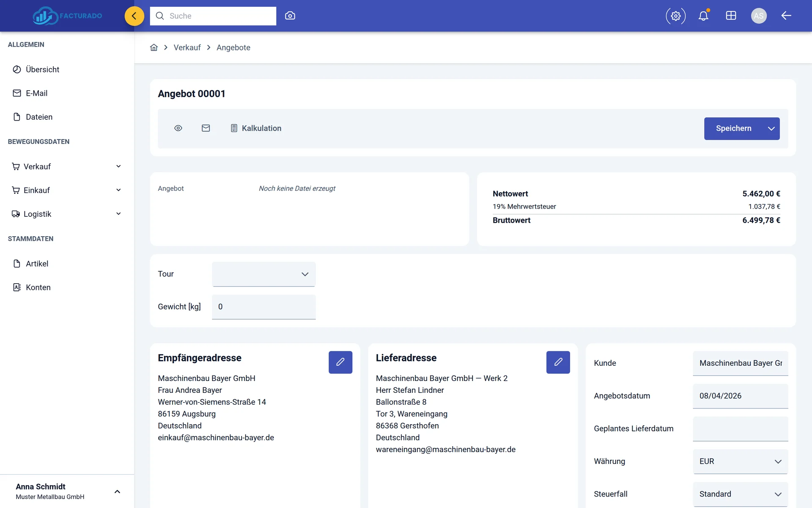Click the Angebote breadcrumb link

pos(233,47)
